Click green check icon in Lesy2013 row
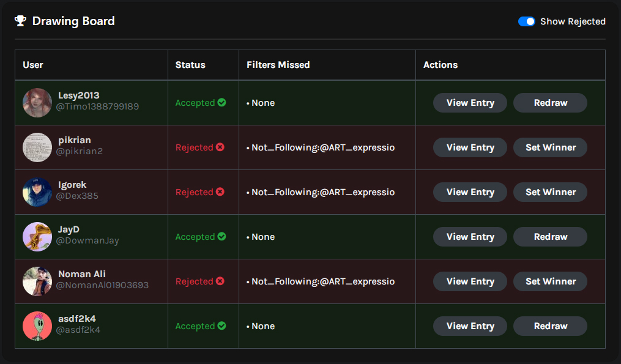The height and width of the screenshot is (364, 621). (221, 103)
